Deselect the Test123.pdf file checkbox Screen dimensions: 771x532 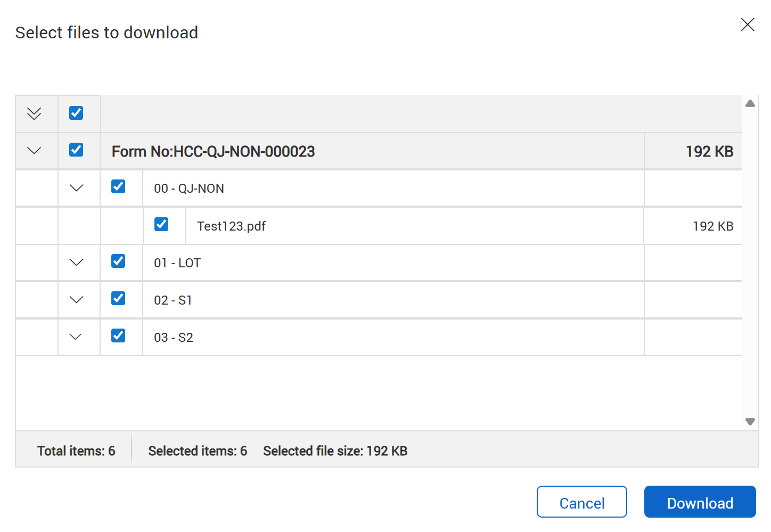[x=161, y=224]
